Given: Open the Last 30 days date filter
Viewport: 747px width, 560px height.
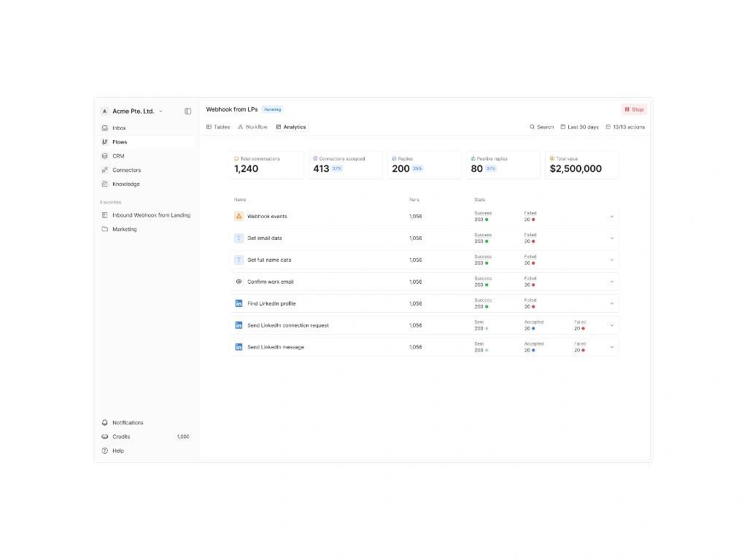Looking at the screenshot, I should tap(579, 127).
